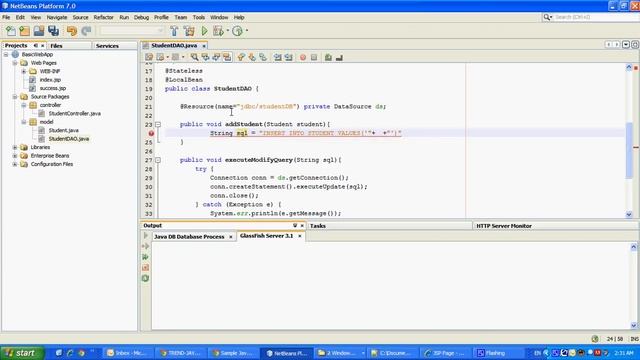Viewport: 640px width, 360px height.
Task: Click the Output panel scrollbar up arrow
Action: tap(633, 247)
